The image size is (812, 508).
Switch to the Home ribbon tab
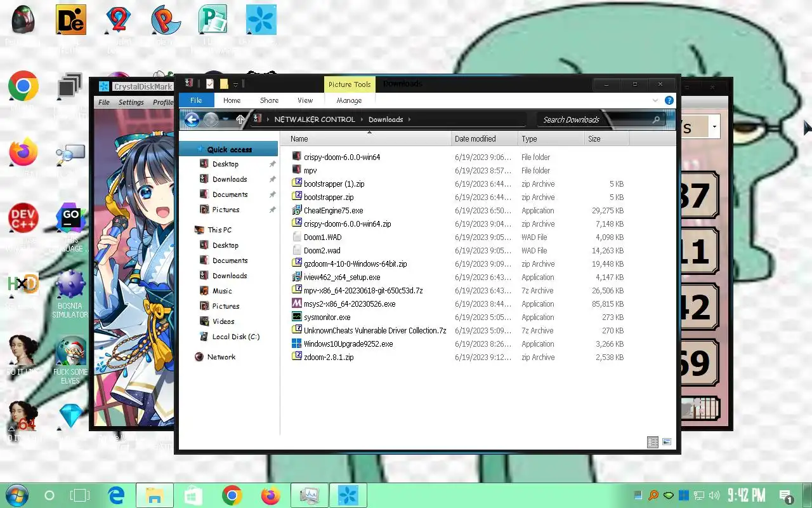[232, 100]
